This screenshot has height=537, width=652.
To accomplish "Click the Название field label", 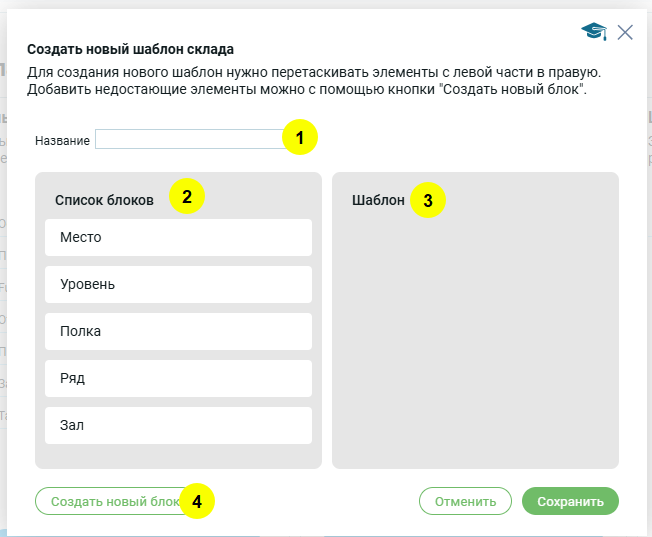I will (62, 141).
